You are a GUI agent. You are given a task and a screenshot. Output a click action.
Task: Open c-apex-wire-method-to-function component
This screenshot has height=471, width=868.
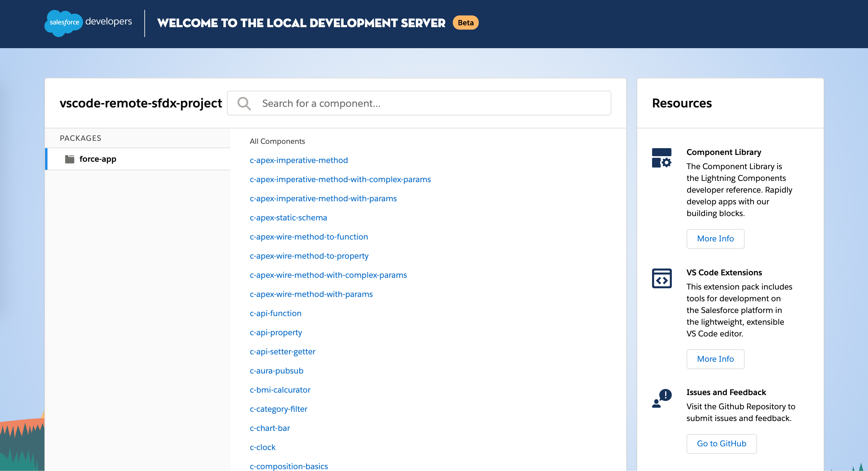[x=309, y=237]
